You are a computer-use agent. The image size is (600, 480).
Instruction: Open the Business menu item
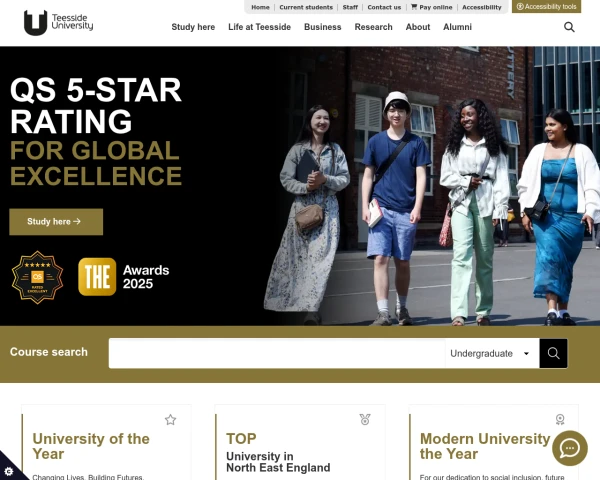(323, 27)
